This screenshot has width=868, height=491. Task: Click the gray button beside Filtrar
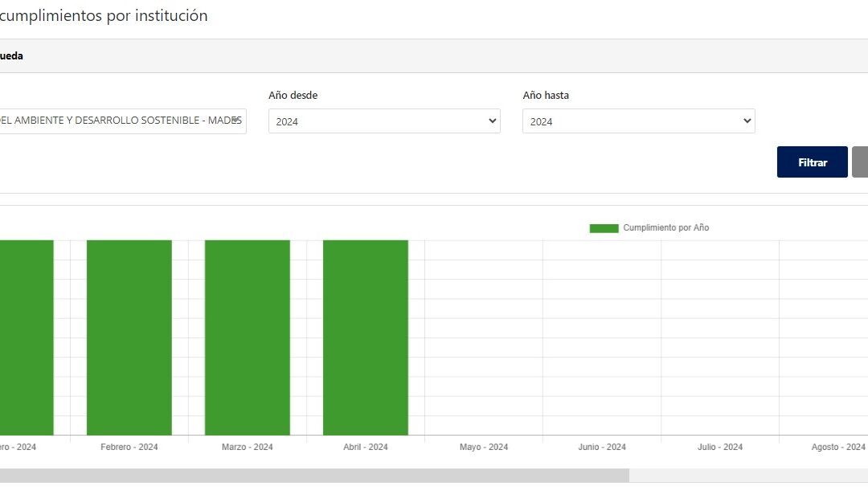pos(860,162)
